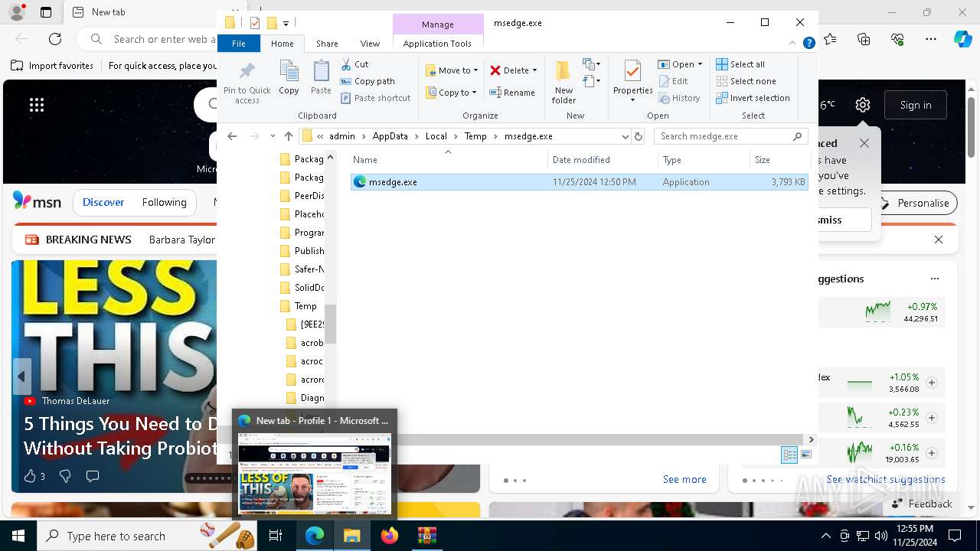This screenshot has height=551, width=980.
Task: Open Edge favorites star icon
Action: pos(831,39)
